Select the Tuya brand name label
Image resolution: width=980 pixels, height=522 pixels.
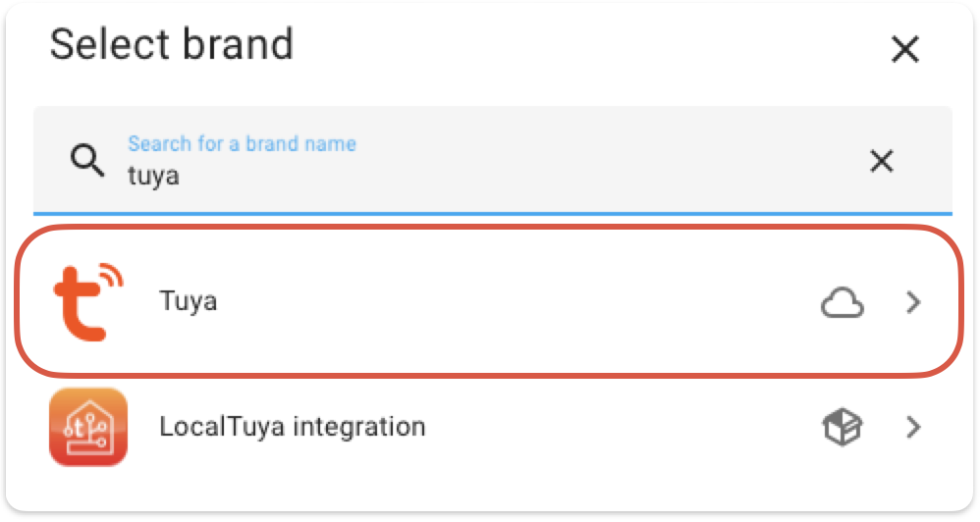click(x=188, y=301)
